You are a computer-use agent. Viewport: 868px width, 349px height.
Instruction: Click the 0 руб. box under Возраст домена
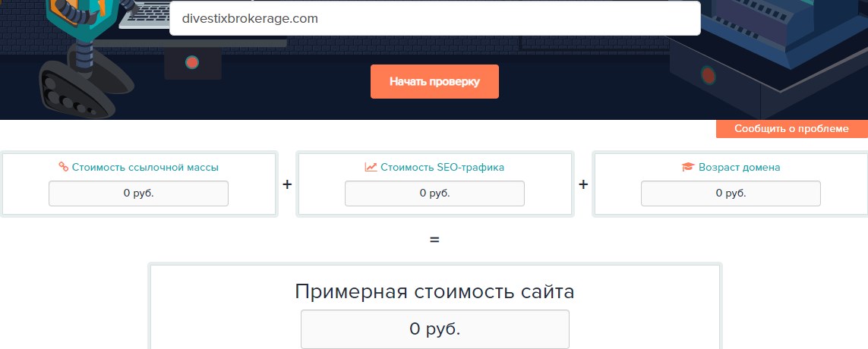click(731, 193)
